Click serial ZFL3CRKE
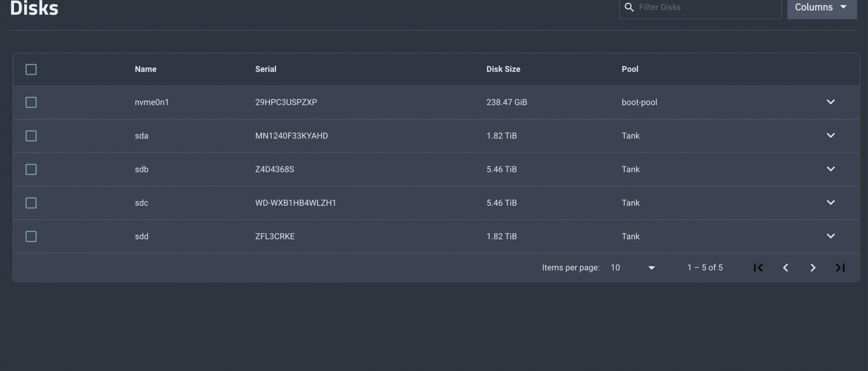868x371 pixels. pyautogui.click(x=275, y=236)
